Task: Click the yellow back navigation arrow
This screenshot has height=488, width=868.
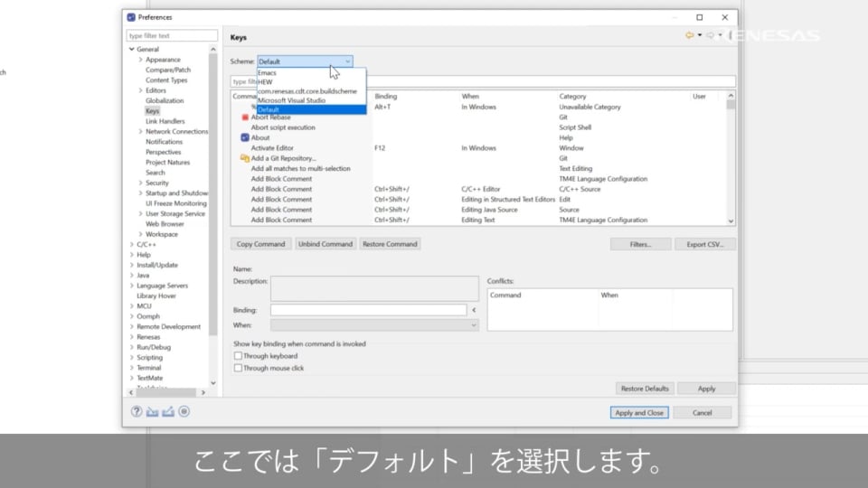Action: (689, 35)
